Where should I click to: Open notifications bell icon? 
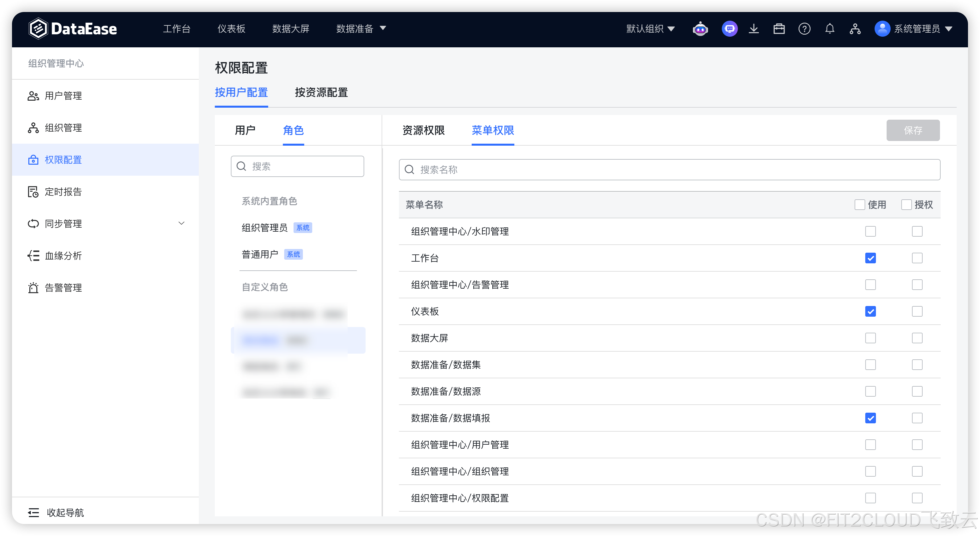[x=830, y=29]
